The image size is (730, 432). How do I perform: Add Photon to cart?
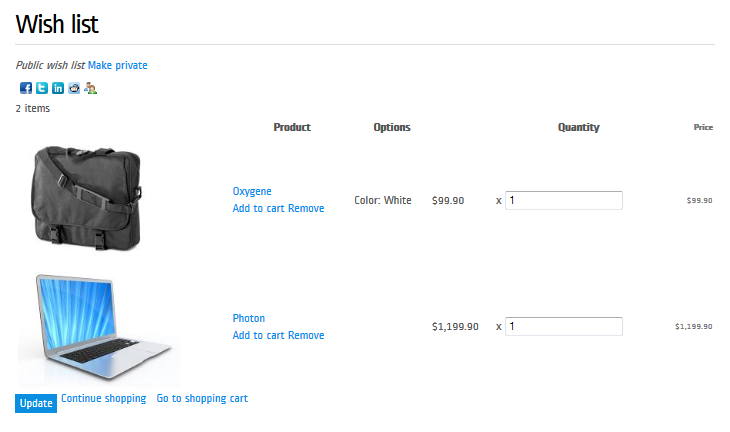click(x=259, y=335)
